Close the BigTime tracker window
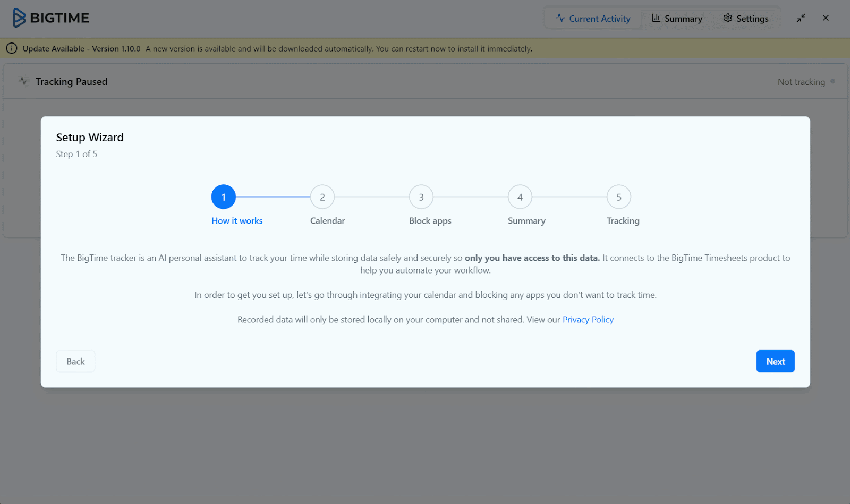 pyautogui.click(x=826, y=18)
